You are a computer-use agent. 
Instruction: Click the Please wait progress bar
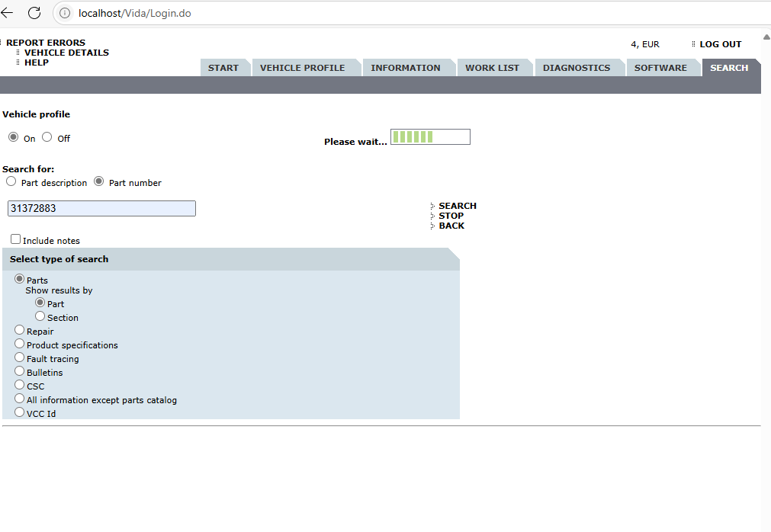pyautogui.click(x=430, y=137)
